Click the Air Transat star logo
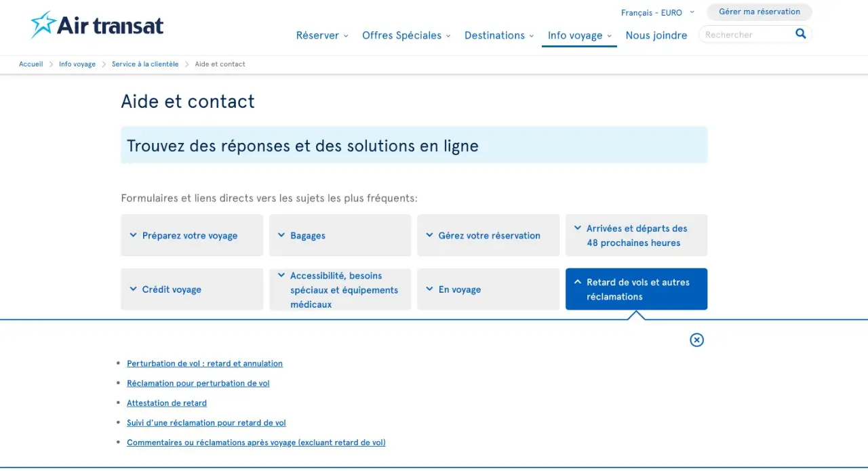Screen dimensions: 868x471 click(97, 25)
